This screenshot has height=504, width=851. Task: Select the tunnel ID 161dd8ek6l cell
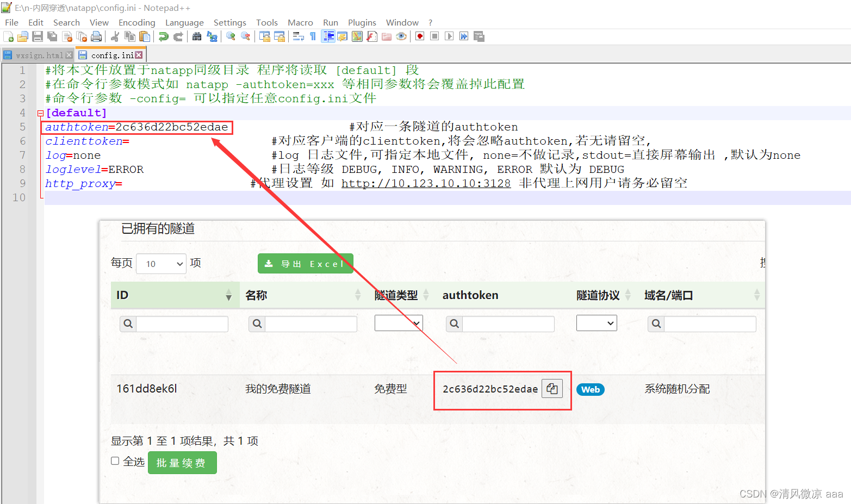pyautogui.click(x=147, y=389)
